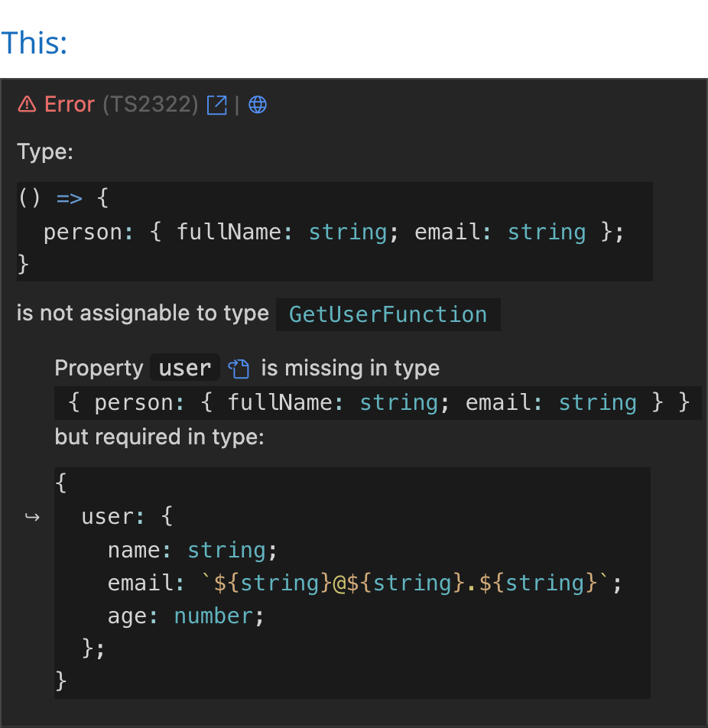Click the "Type:" label
The image size is (708, 728).
tap(44, 152)
